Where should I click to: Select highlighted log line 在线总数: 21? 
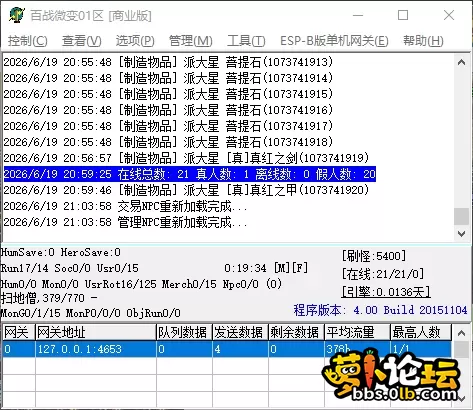pyautogui.click(x=190, y=174)
